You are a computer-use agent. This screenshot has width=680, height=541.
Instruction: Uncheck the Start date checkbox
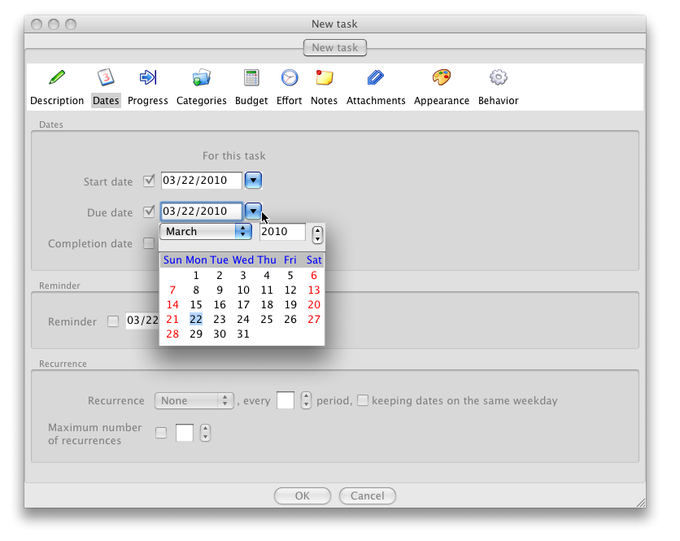point(149,180)
